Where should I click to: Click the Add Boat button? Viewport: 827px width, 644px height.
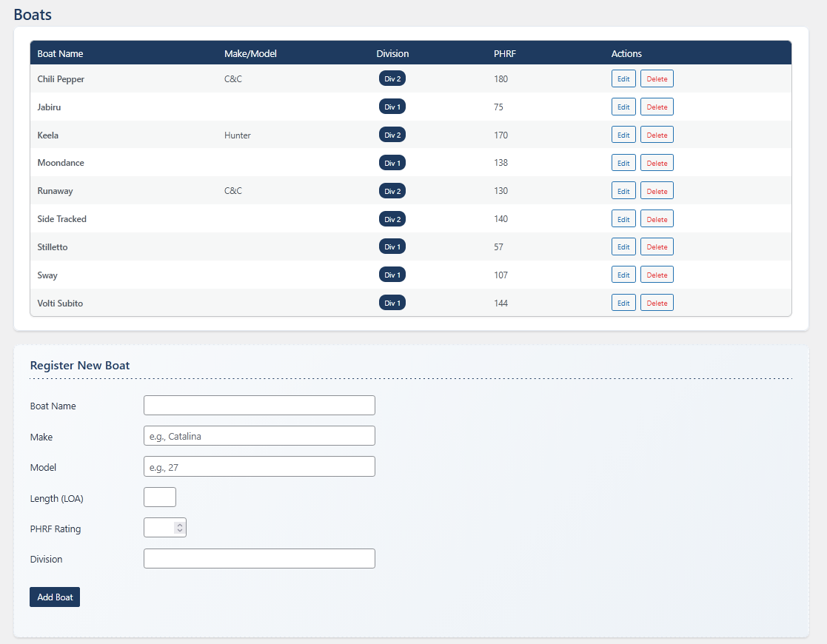click(x=55, y=597)
